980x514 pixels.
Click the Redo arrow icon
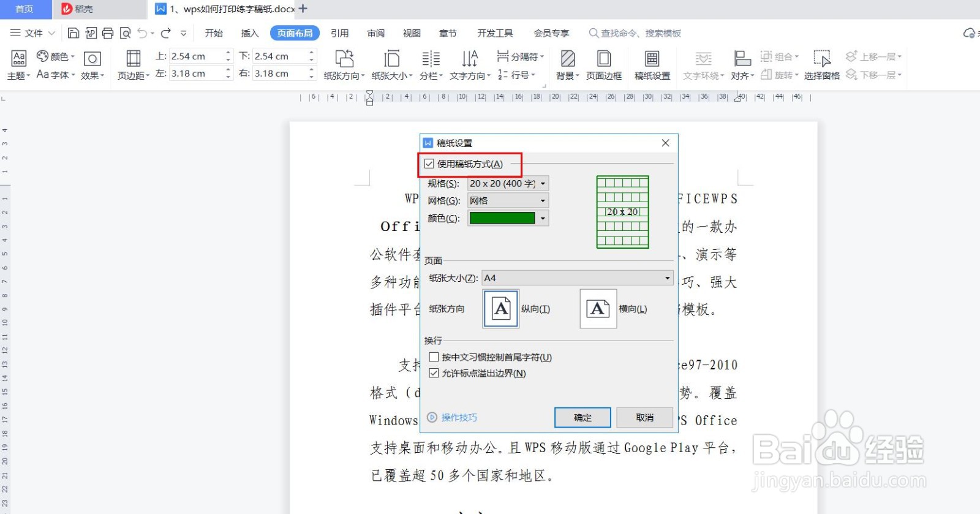[x=165, y=33]
